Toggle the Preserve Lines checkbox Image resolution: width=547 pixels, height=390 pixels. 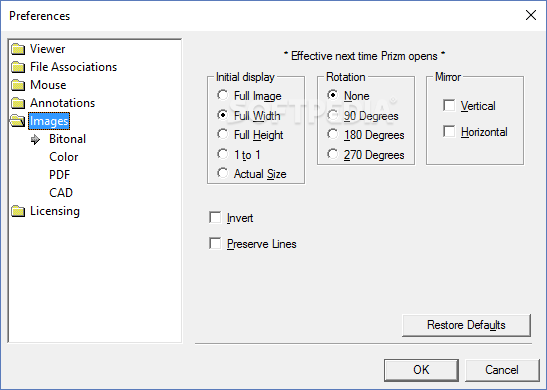(x=215, y=243)
